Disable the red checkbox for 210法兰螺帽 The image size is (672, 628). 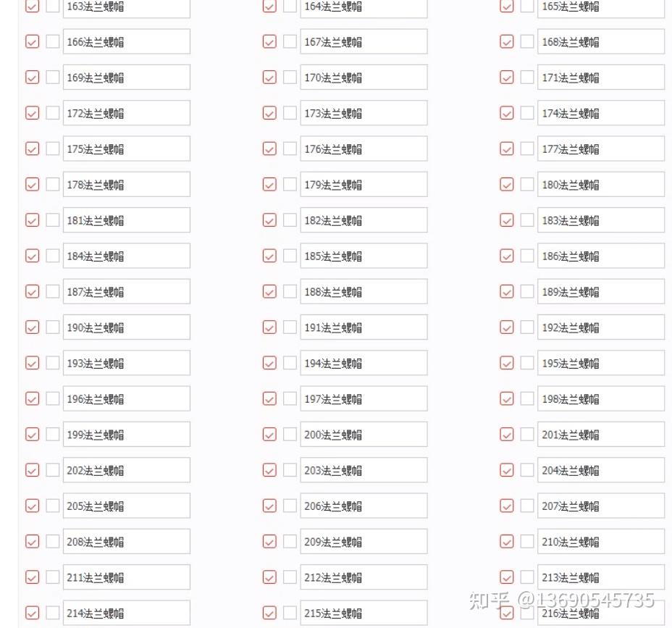pos(507,541)
